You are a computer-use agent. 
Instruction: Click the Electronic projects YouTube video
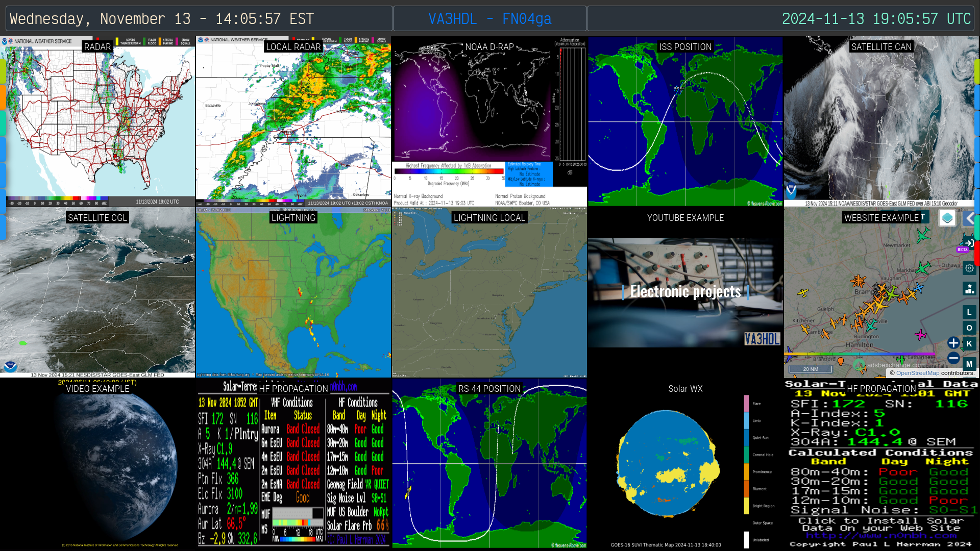tap(685, 292)
